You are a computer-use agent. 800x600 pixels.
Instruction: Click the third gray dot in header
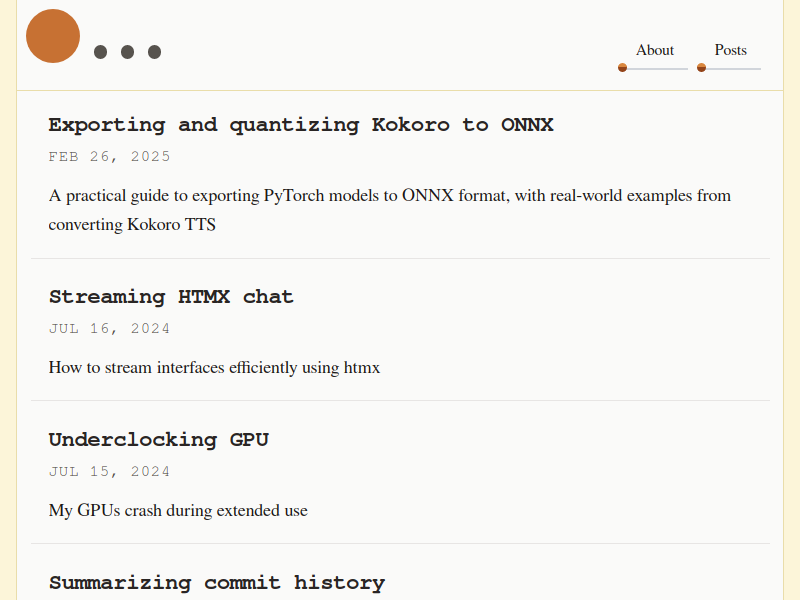pos(155,52)
